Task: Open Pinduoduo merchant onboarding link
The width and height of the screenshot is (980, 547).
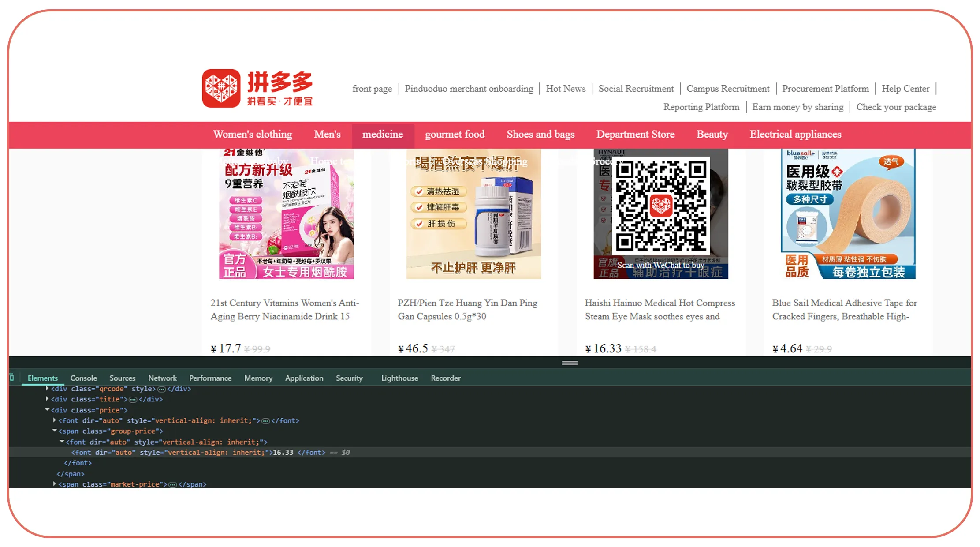Action: click(469, 89)
